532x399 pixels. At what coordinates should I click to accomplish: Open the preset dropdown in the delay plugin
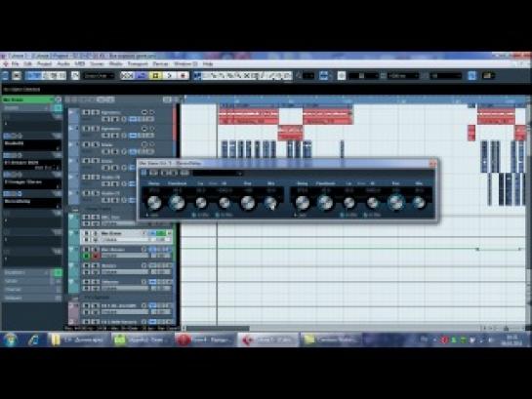(x=218, y=174)
